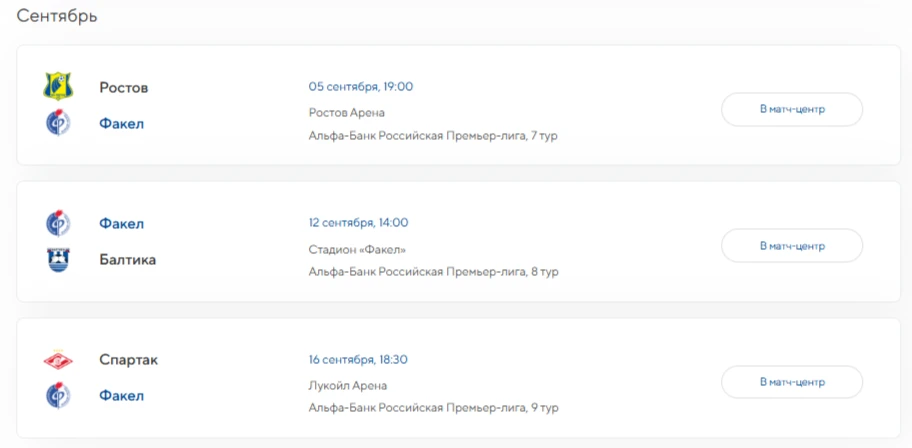Click the date 05 сентября, 19:00
912x448 pixels.
(361, 87)
